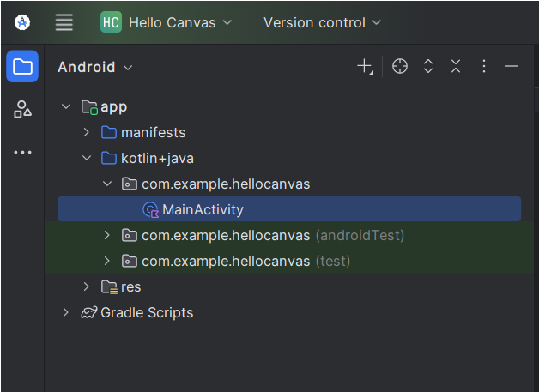Select the kotlin+java label

pyautogui.click(x=157, y=159)
